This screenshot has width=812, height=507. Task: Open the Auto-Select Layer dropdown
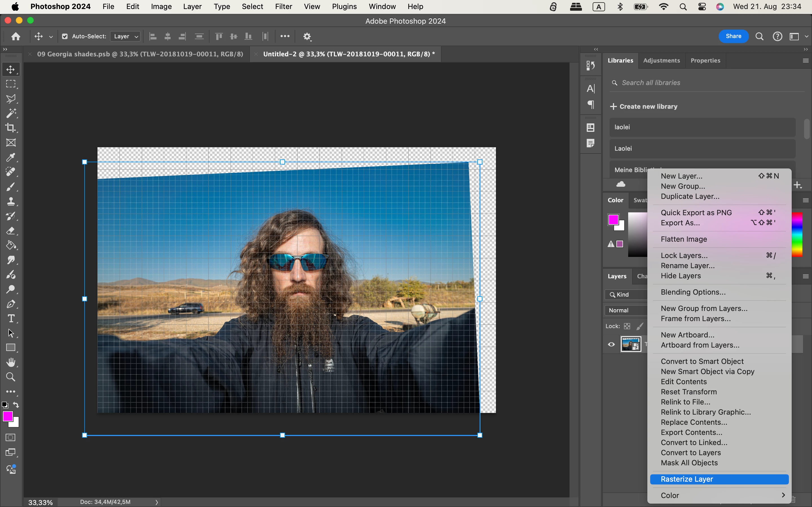[x=125, y=36]
